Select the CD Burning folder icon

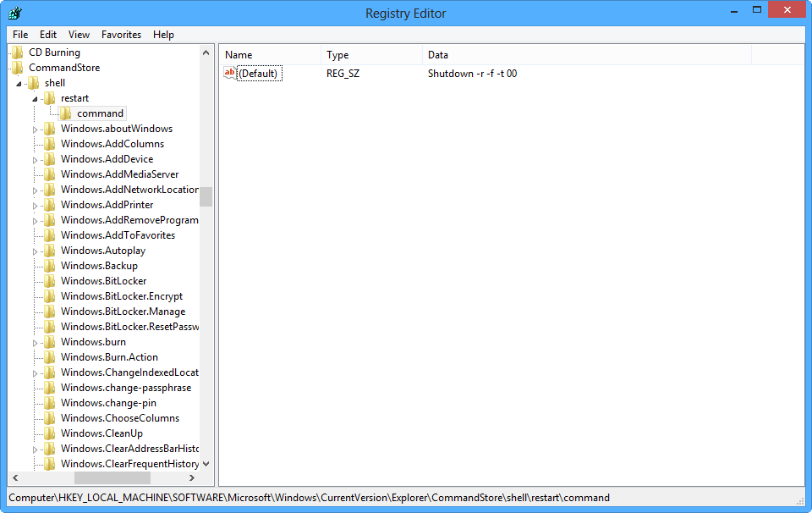click(18, 52)
